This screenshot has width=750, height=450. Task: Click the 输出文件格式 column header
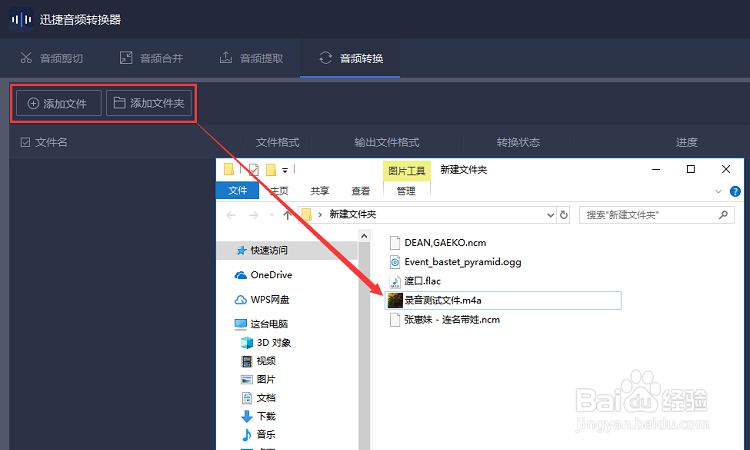tap(386, 142)
